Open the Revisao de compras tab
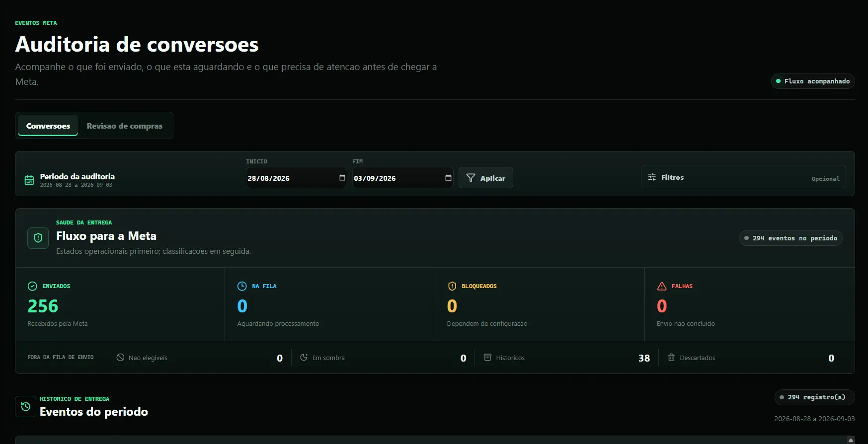This screenshot has width=868, height=444. click(x=124, y=126)
